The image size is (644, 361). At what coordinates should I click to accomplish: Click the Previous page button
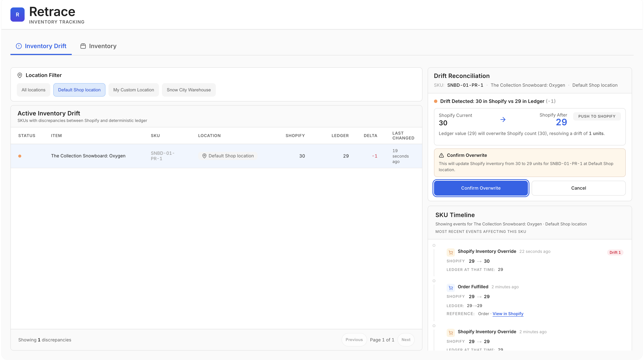point(354,340)
